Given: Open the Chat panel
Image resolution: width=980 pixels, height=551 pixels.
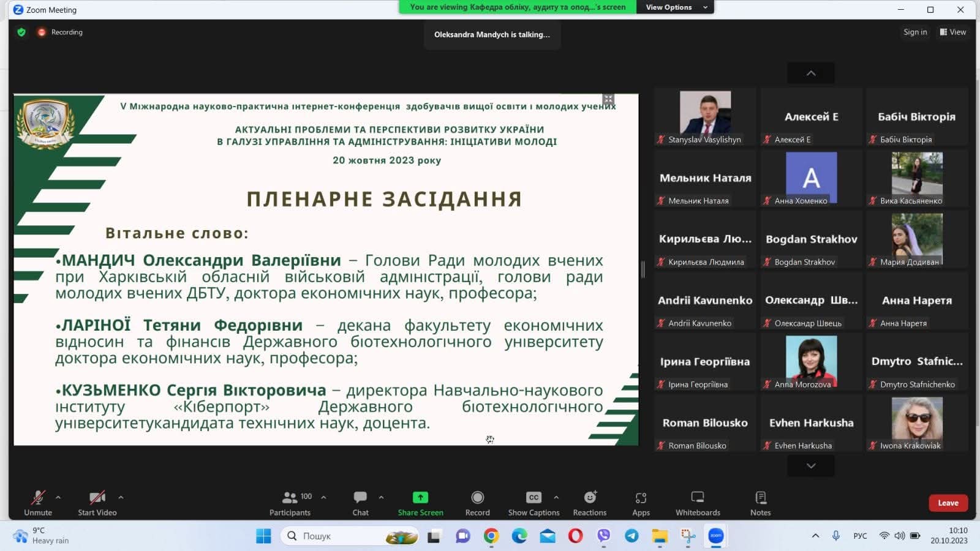Looking at the screenshot, I should click(360, 503).
